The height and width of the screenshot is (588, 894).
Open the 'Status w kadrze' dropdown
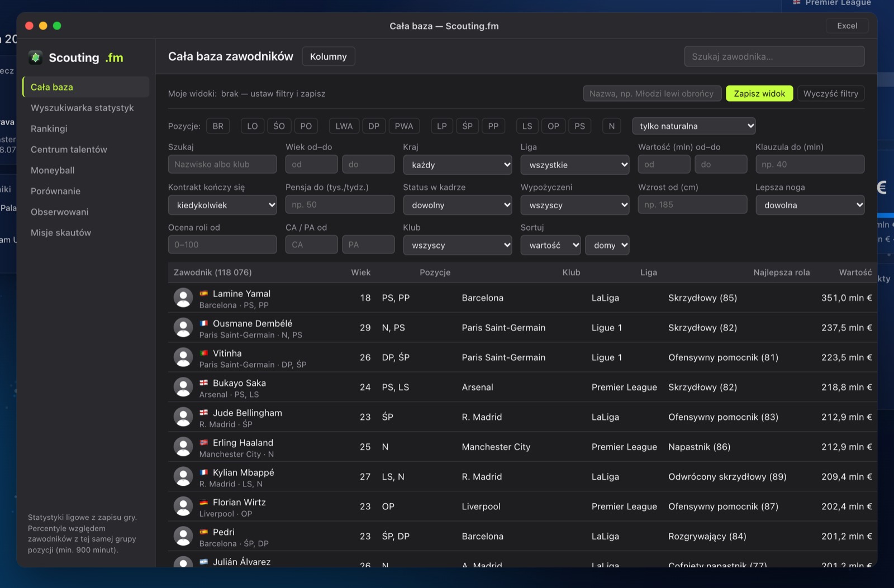[458, 205]
